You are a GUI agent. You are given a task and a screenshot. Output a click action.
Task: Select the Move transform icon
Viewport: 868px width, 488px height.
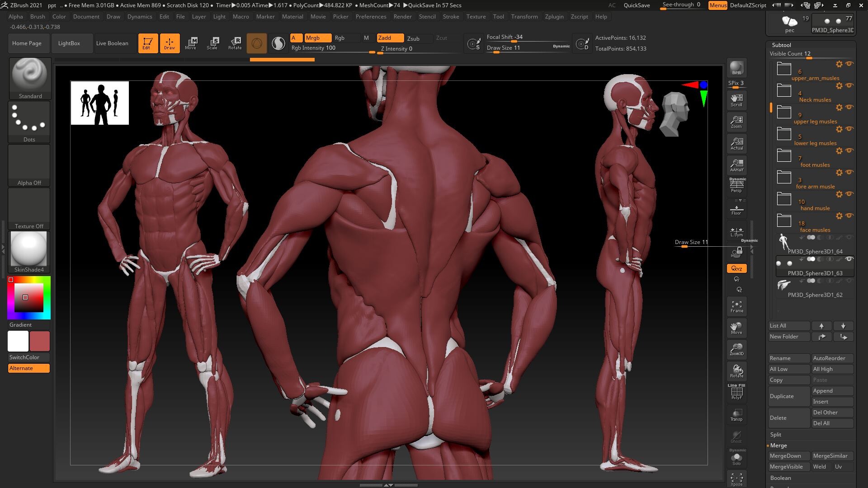[191, 43]
